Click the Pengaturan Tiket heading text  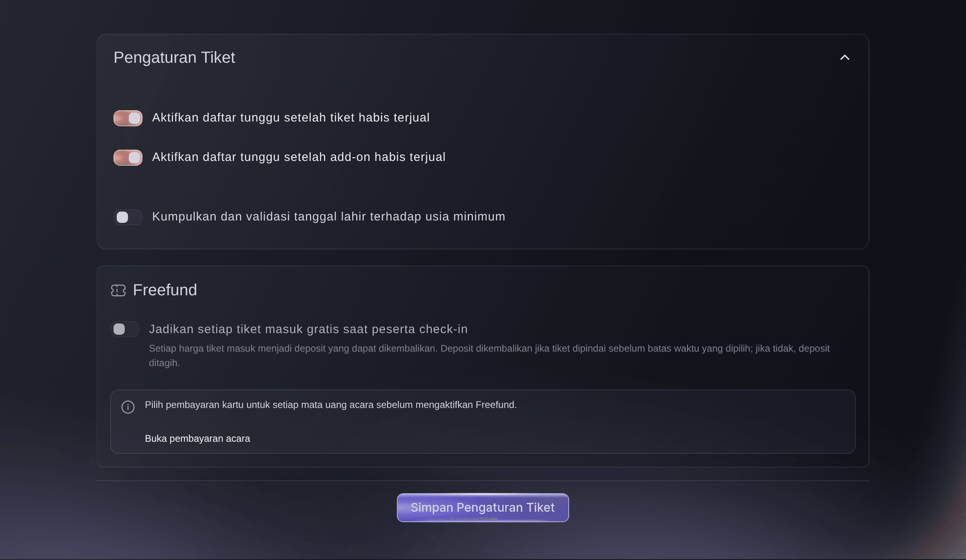point(174,58)
